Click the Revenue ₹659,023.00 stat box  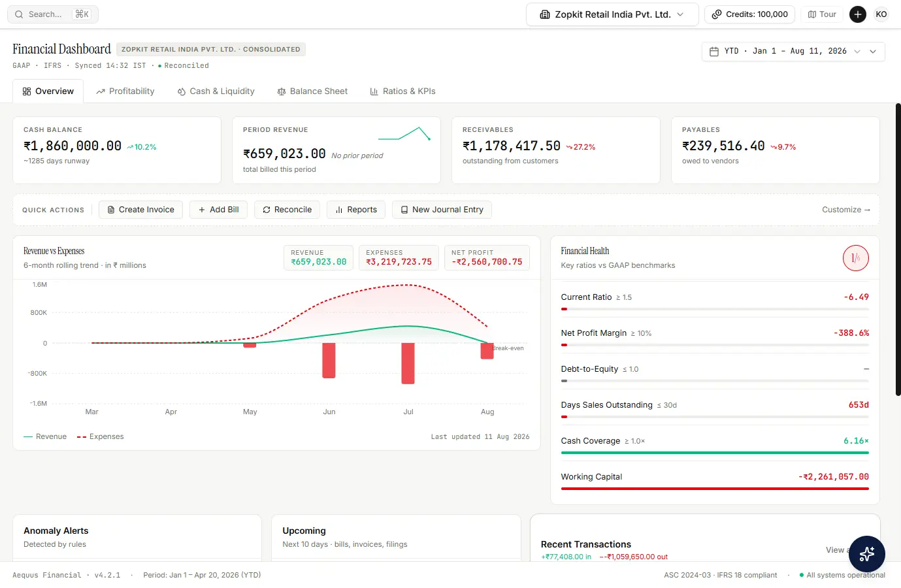click(x=319, y=257)
